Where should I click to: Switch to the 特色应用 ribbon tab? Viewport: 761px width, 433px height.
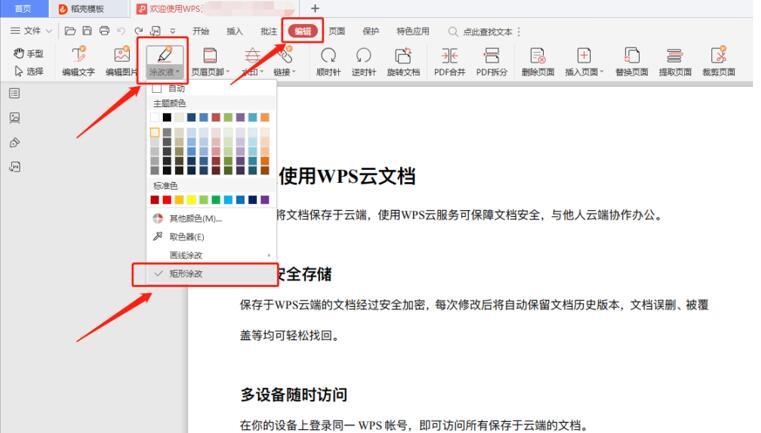pos(413,31)
